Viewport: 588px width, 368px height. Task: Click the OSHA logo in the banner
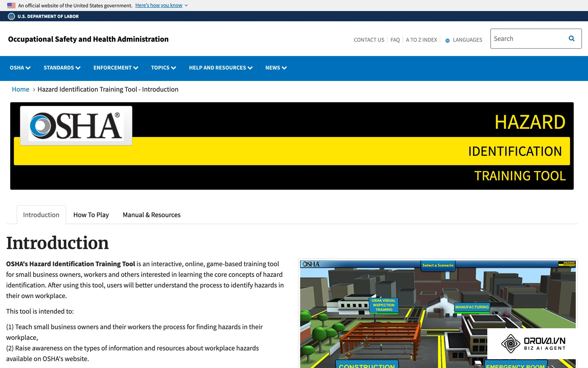(76, 126)
